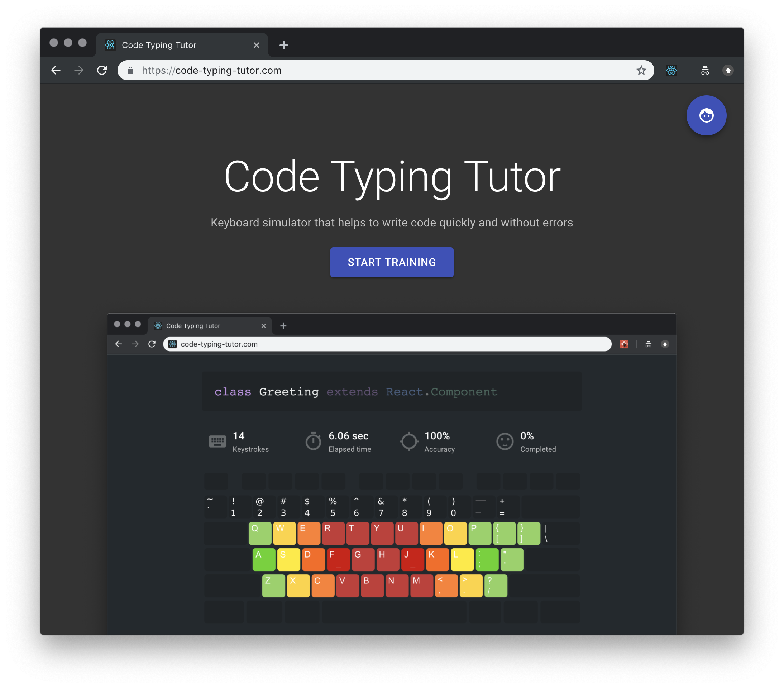Screen dimensions: 784x688
Task: Click the browser forward arrow
Action: tap(78, 70)
